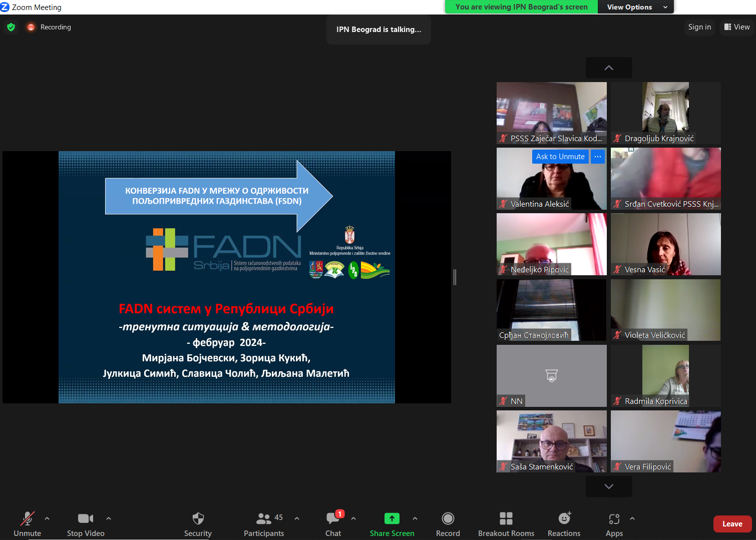756x540 pixels.
Task: Select Saša Stamenković video tile
Action: (x=552, y=441)
